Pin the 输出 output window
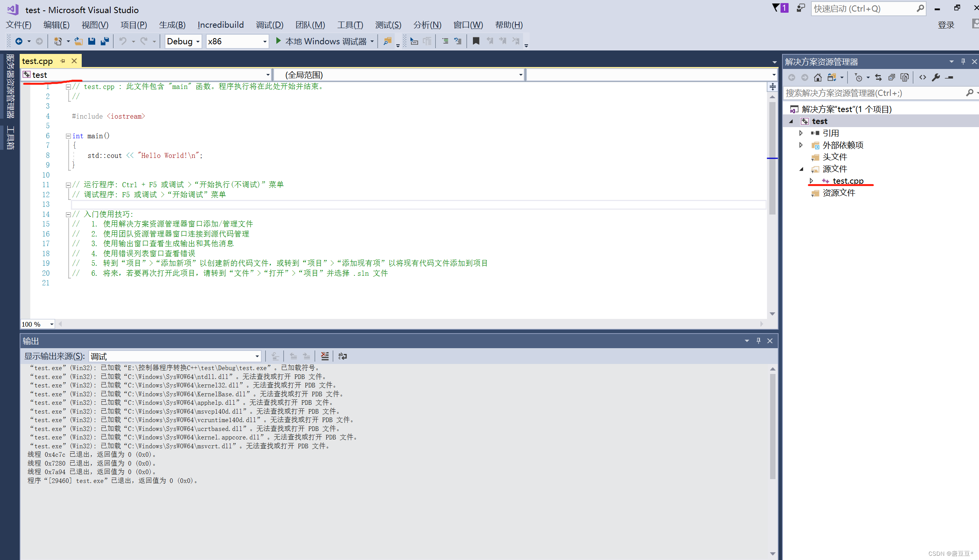979x560 pixels. point(758,341)
